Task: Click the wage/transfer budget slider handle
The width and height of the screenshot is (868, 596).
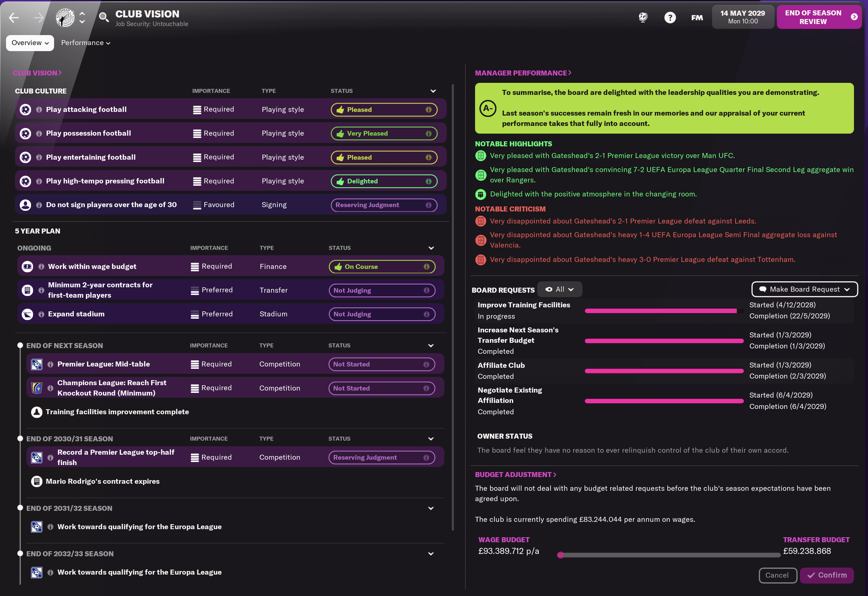Action: (560, 555)
